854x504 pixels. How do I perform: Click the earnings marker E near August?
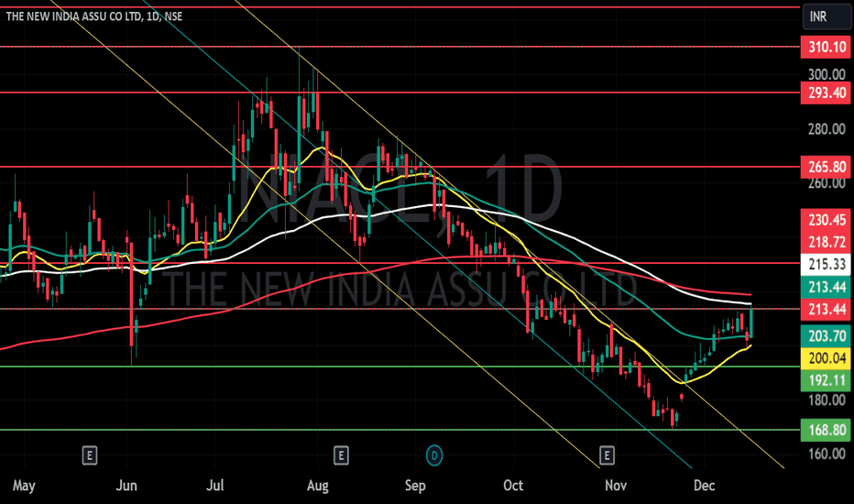click(341, 455)
